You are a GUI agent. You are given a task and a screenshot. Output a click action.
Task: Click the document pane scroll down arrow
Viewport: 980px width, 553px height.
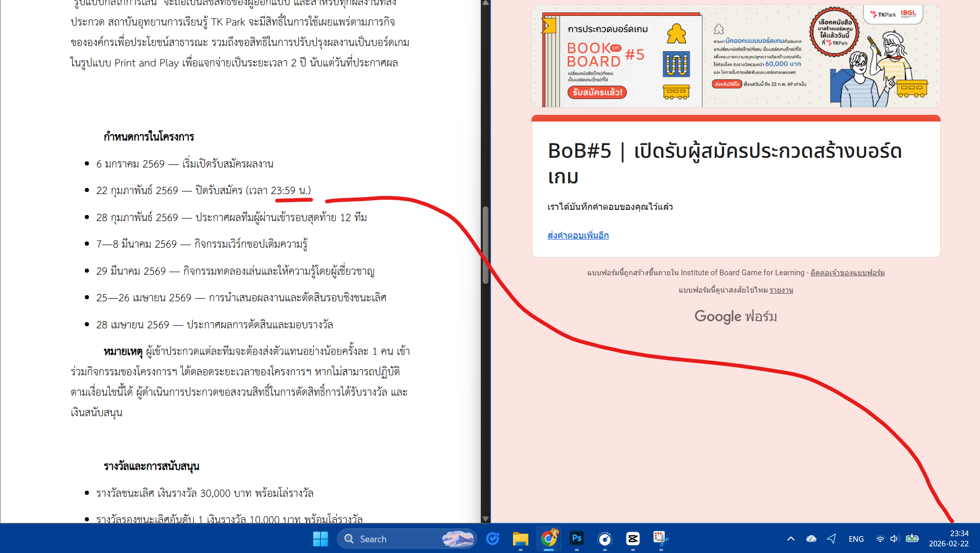[485, 518]
